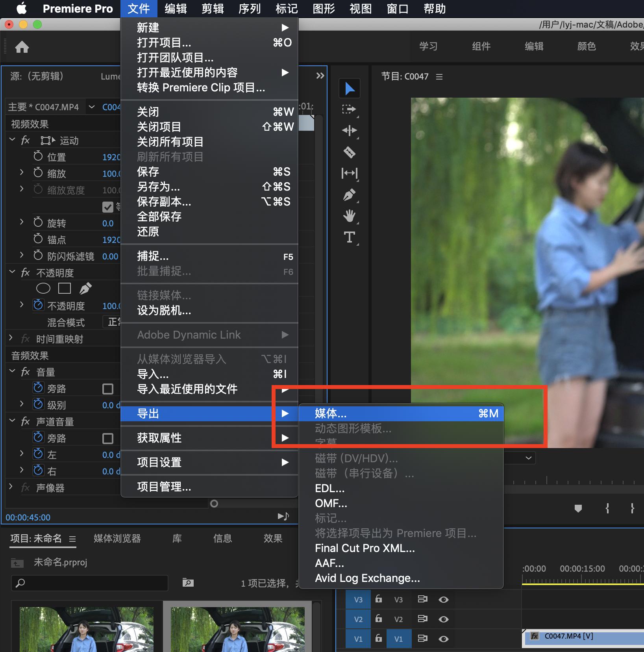Viewport: 644px width, 652px height.
Task: Toggle lock on V2 track
Action: coord(379,619)
